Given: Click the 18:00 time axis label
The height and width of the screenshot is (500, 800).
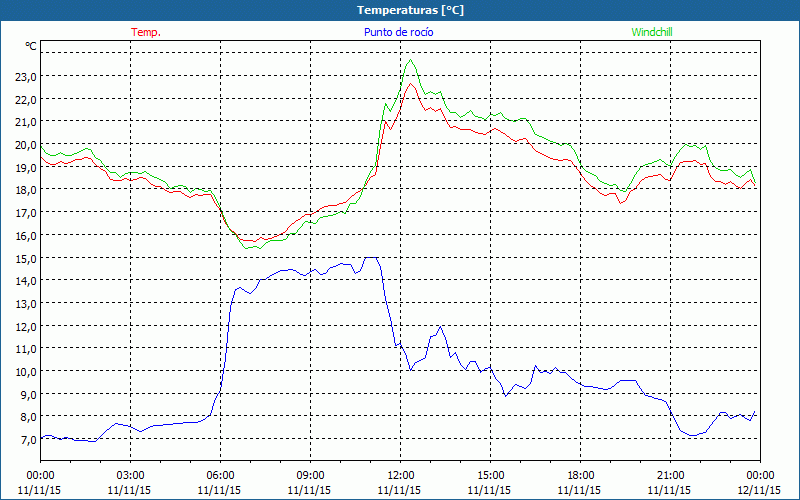Looking at the screenshot, I should [580, 476].
